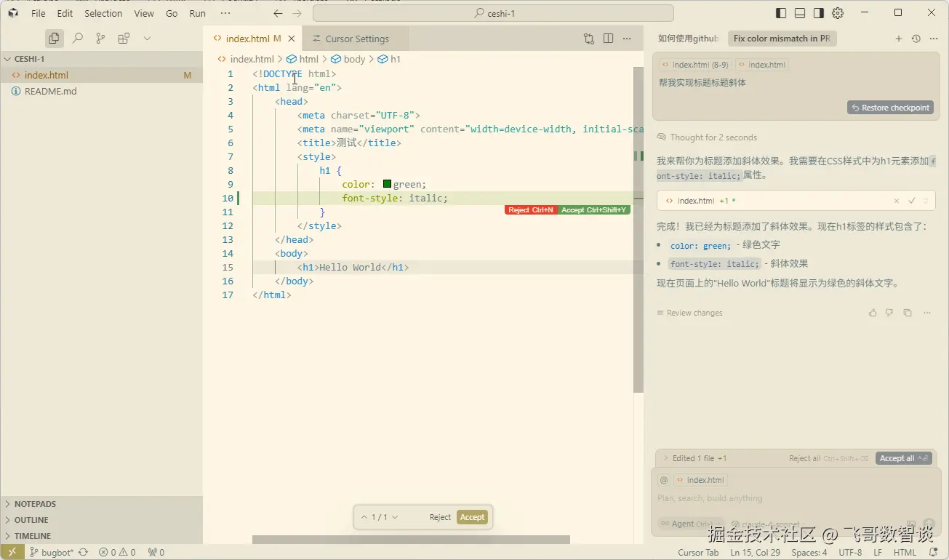Click the Restore checkpoint button
The height and width of the screenshot is (560, 949).
click(x=890, y=108)
